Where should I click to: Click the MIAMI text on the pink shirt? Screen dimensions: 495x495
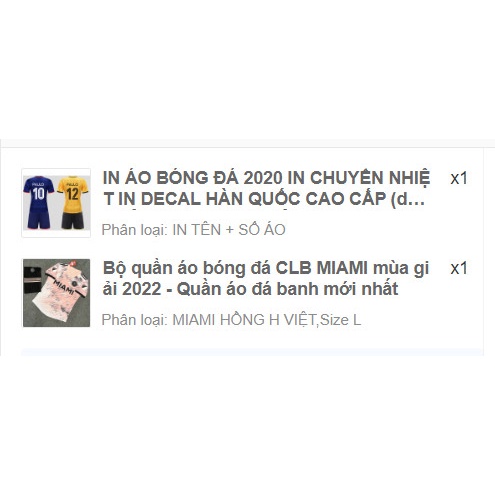[64, 287]
